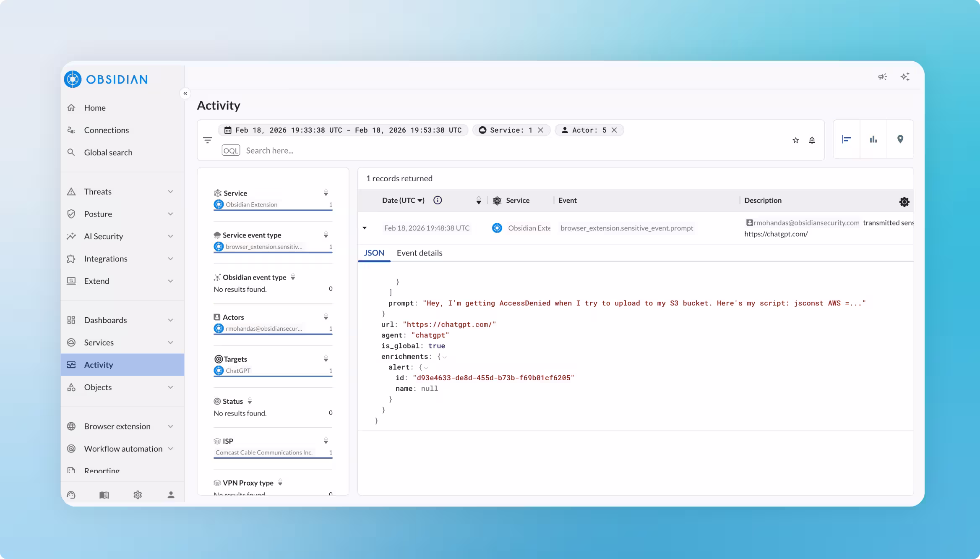Click the Obsidian logo
The width and height of the screenshot is (980, 559).
click(106, 79)
